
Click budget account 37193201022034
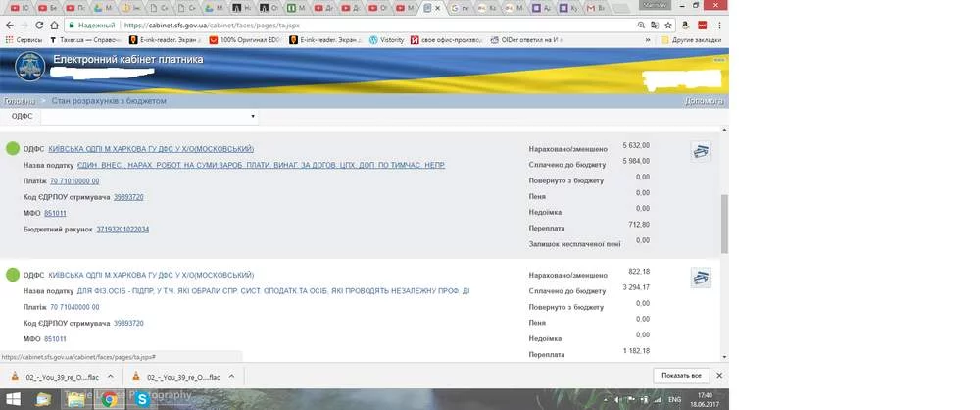(x=122, y=230)
